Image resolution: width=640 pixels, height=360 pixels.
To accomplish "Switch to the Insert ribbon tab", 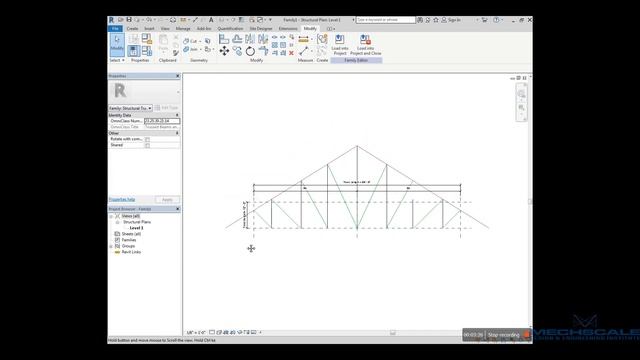I will coord(149,29).
